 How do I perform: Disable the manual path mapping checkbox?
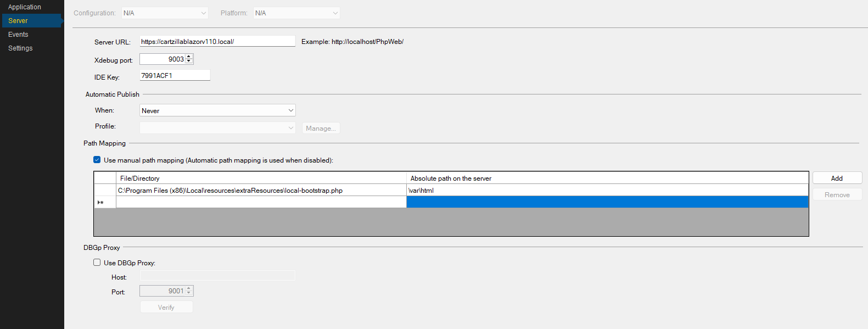(97, 160)
